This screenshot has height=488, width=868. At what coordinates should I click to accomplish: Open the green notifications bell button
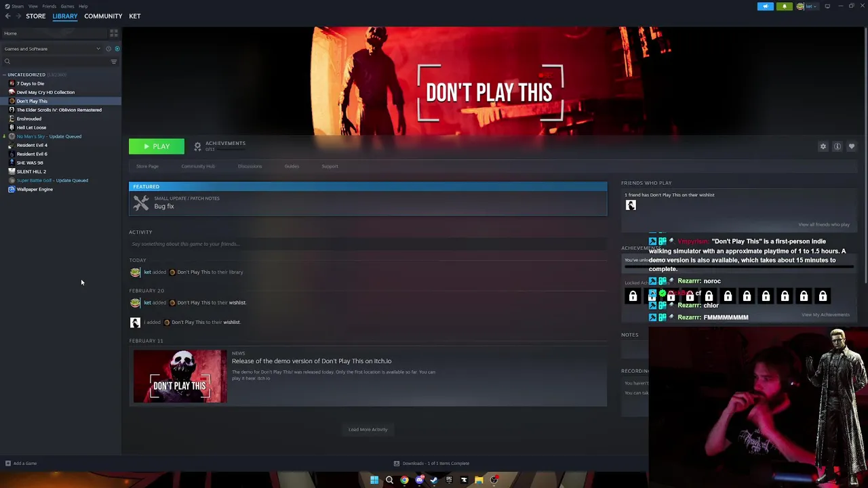785,6
